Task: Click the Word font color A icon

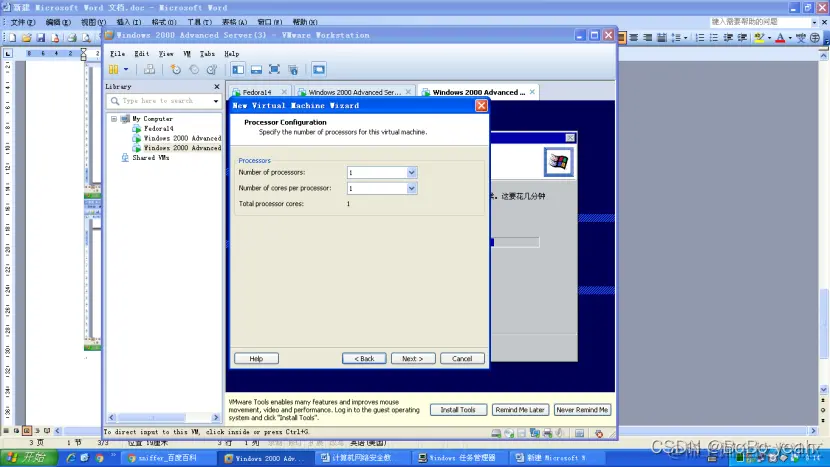Action: 780,38
